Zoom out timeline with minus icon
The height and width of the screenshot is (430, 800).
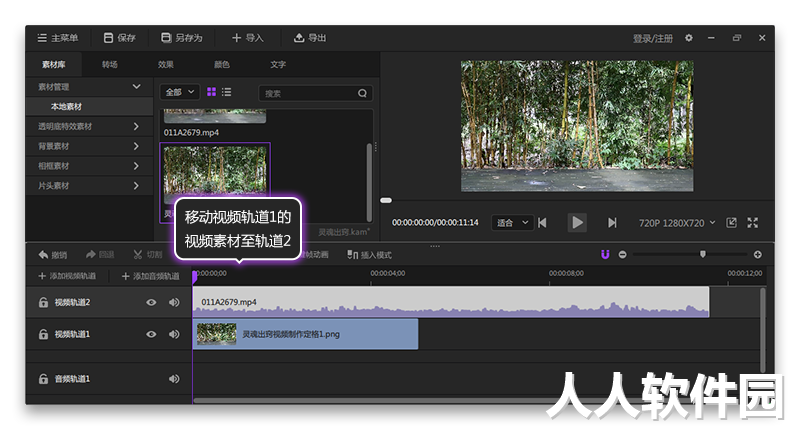(622, 255)
